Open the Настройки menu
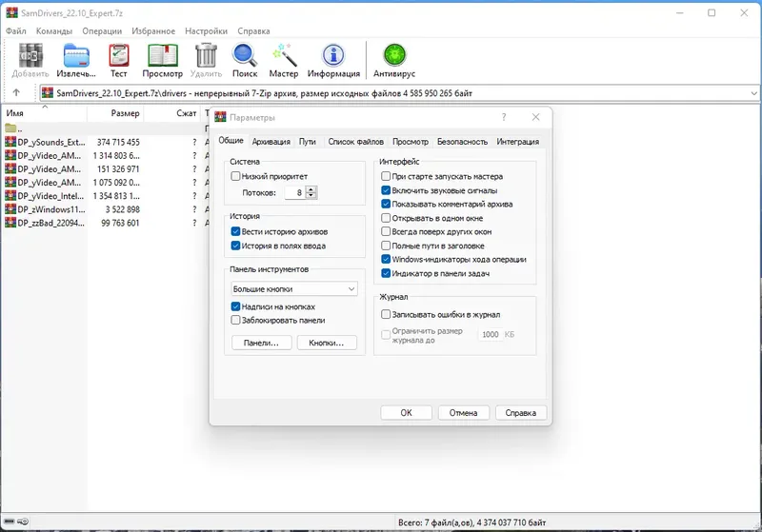Viewport: 762px width, 532px height. pyautogui.click(x=206, y=31)
